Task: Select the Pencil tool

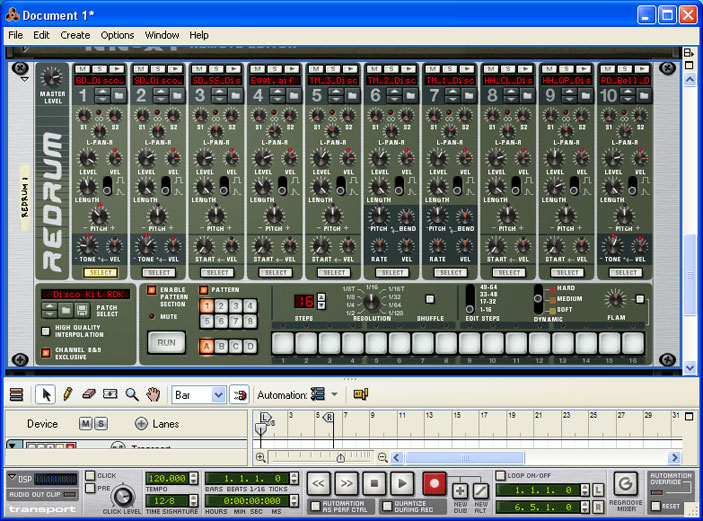Action: [67, 395]
